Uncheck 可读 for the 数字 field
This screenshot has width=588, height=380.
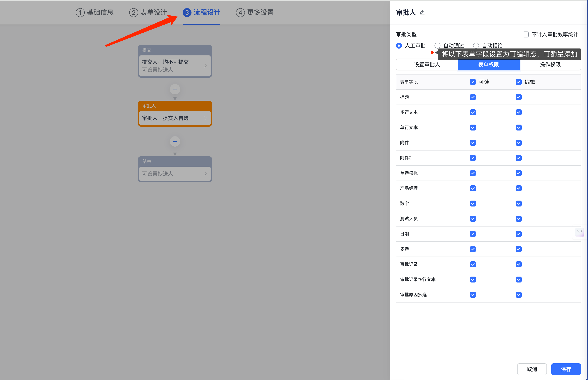(x=473, y=204)
